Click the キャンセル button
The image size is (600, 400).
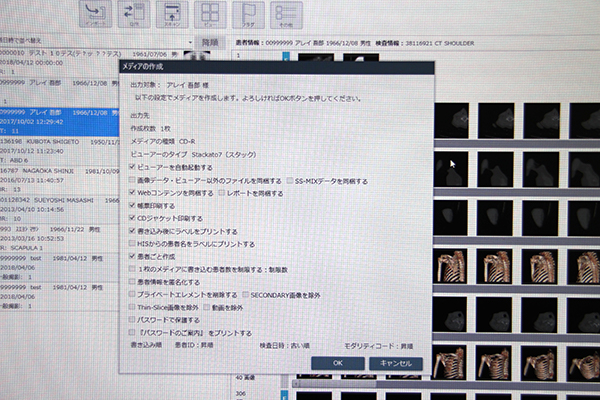395,363
